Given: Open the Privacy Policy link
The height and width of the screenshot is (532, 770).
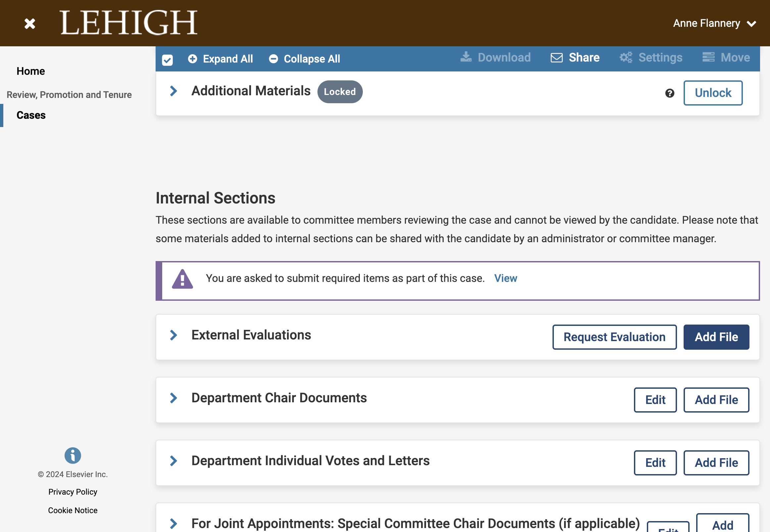Looking at the screenshot, I should (x=73, y=492).
